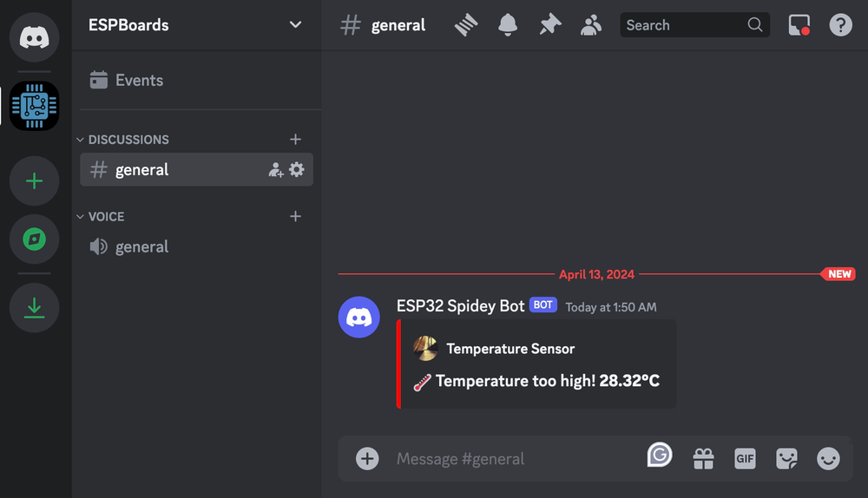Image resolution: width=868 pixels, height=498 pixels.
Task: Open general channel settings gear
Action: (297, 170)
